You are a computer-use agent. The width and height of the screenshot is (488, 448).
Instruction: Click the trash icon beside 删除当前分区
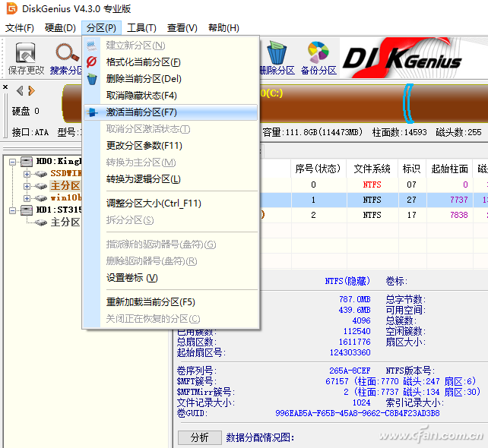[x=92, y=79]
